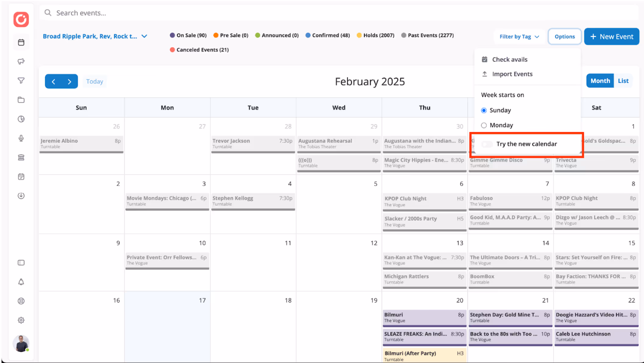Choose Check avails from options menu
Image resolution: width=644 pixels, height=363 pixels.
[510, 59]
